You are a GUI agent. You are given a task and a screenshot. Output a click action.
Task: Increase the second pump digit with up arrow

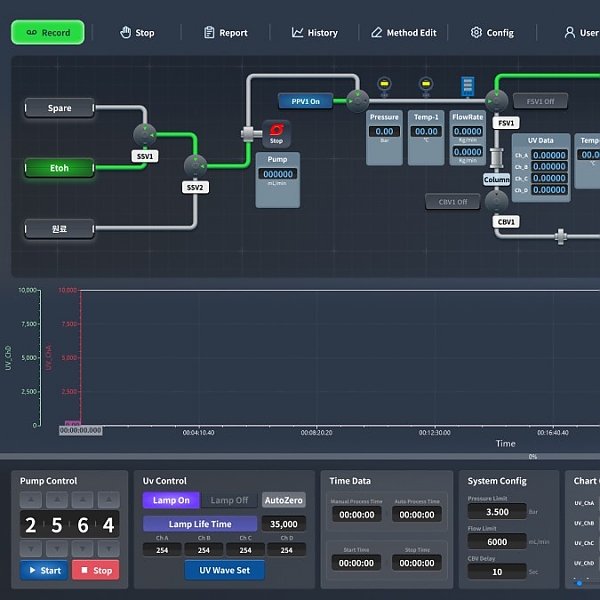point(57,499)
